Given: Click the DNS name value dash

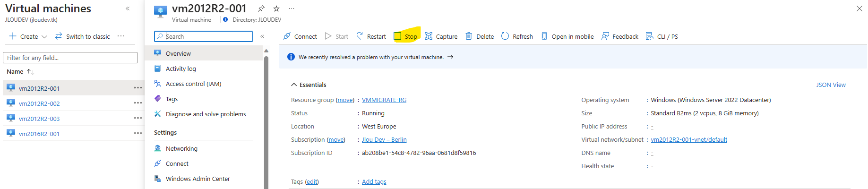Looking at the screenshot, I should (652, 153).
